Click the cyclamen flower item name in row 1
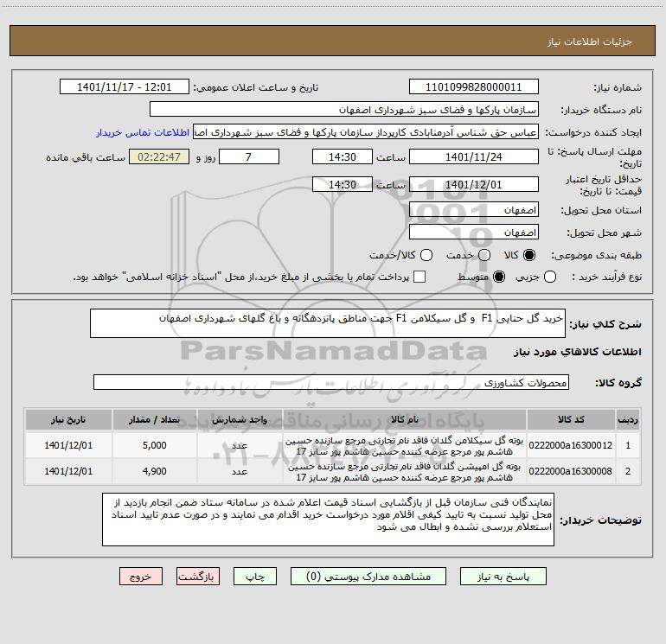 point(405,446)
